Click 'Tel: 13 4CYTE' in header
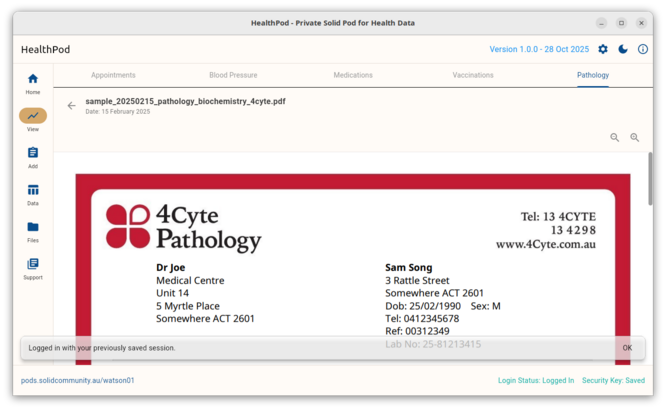 pos(558,217)
